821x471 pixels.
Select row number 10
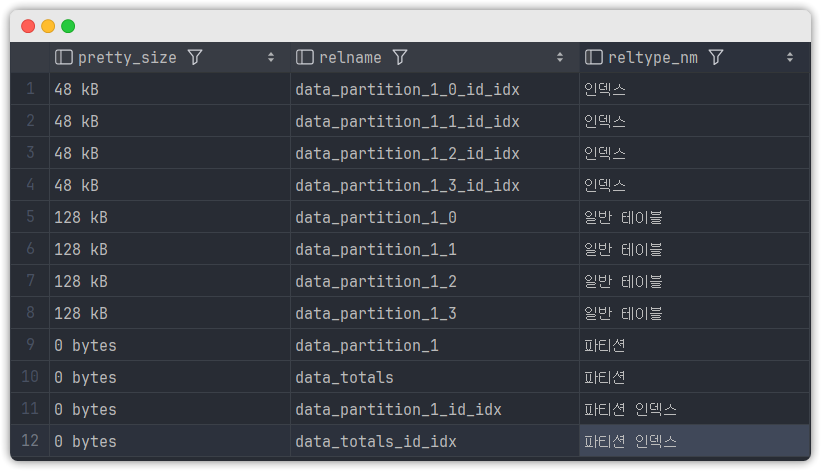(x=30, y=377)
